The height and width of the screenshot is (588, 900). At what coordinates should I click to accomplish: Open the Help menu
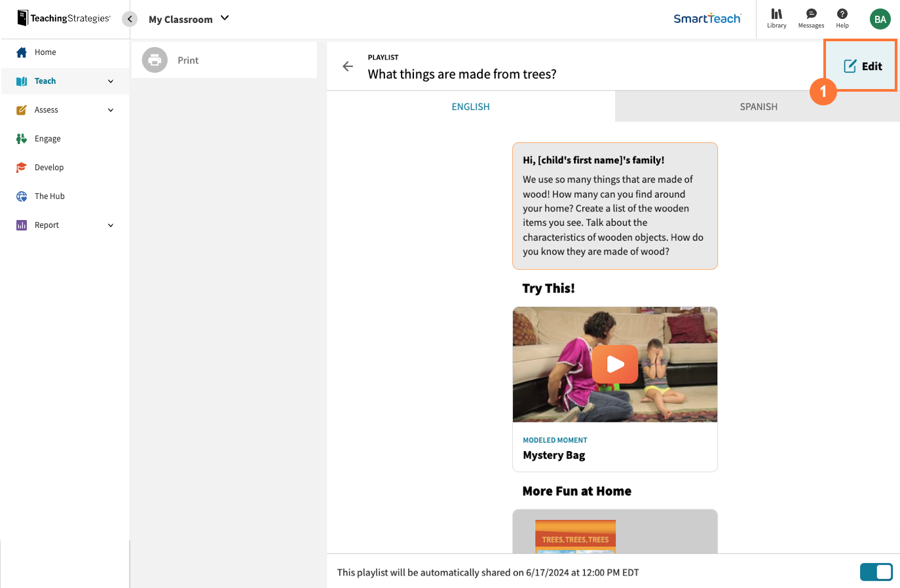(842, 18)
